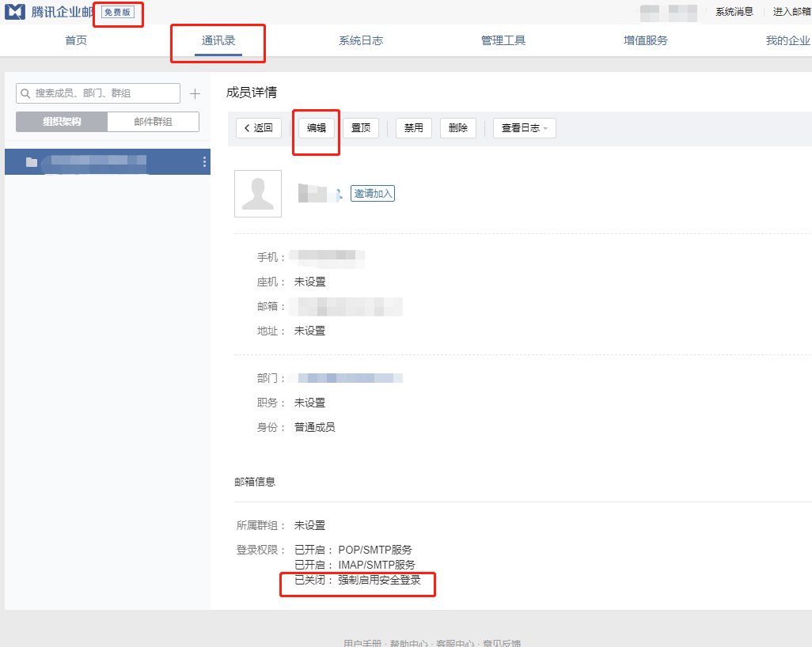812x647 pixels.
Task: Click the 邀请加入 button
Action: click(372, 193)
